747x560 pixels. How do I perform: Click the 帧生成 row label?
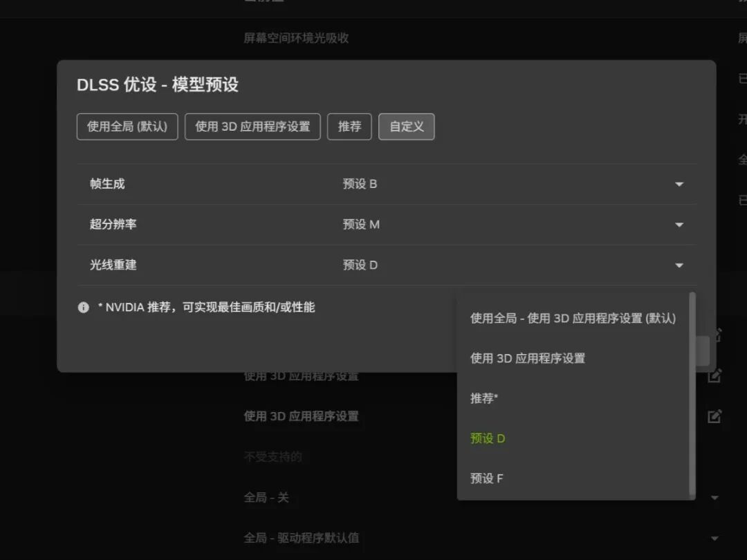107,185
